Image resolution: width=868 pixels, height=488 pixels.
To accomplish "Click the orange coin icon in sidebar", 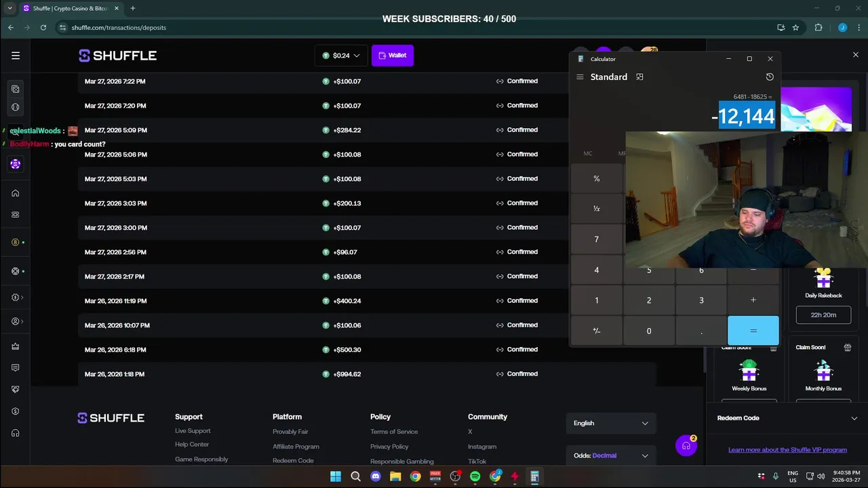I will pos(15,242).
